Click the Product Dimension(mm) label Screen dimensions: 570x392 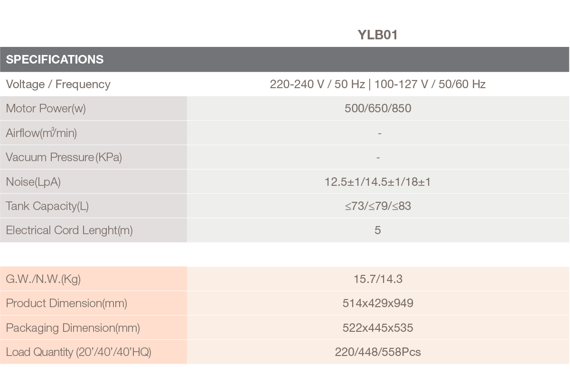click(x=66, y=303)
